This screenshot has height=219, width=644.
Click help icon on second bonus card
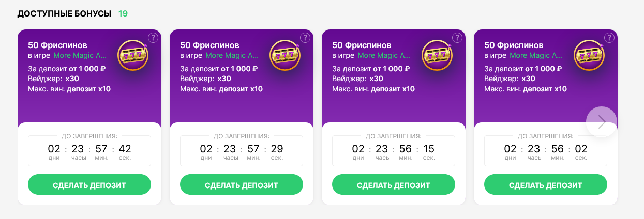(x=305, y=38)
